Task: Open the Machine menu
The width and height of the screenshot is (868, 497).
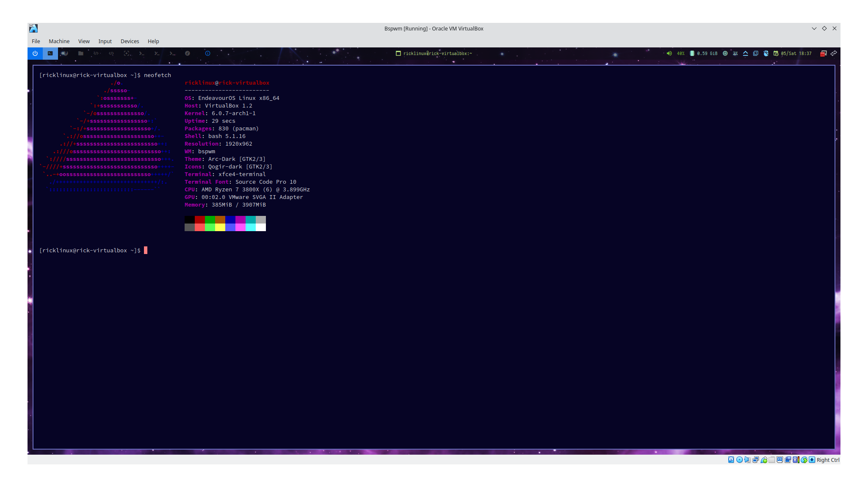Action: [59, 41]
